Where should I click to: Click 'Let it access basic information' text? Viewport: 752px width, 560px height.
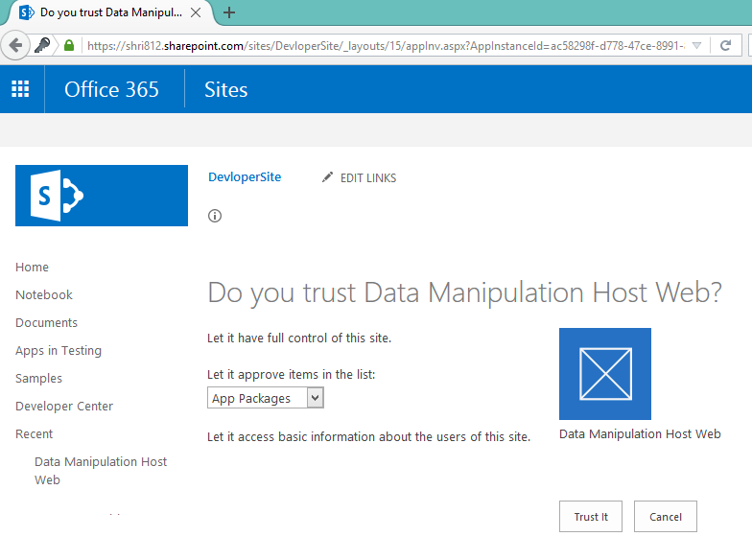tap(368, 437)
